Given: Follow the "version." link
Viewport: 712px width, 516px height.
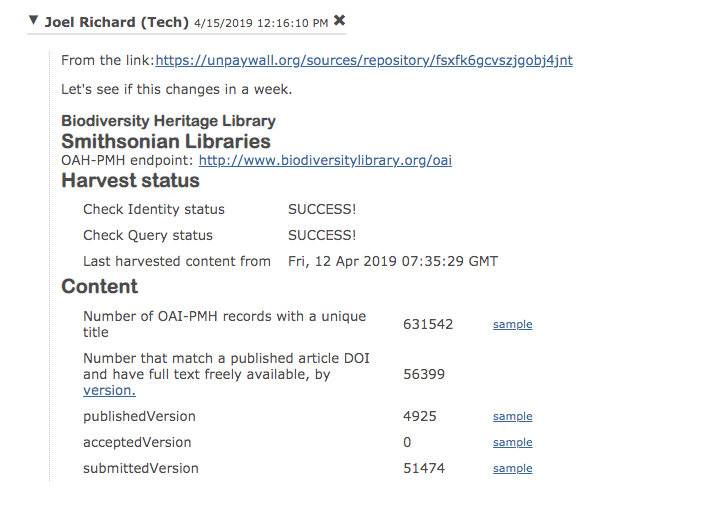Looking at the screenshot, I should [109, 390].
